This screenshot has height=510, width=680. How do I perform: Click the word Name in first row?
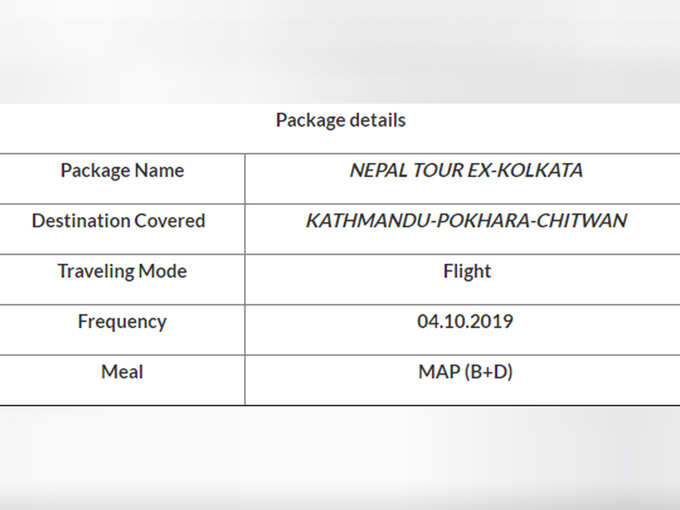[x=159, y=170]
